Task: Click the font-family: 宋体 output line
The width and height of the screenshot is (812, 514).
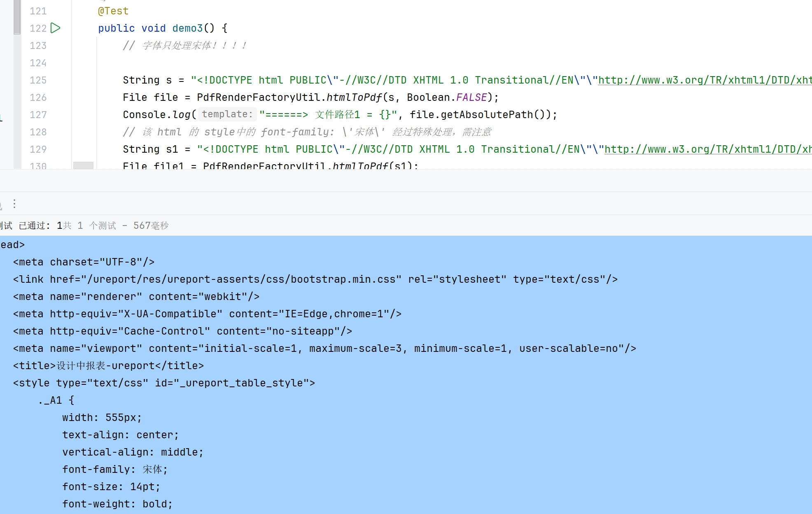Action: [x=114, y=470]
